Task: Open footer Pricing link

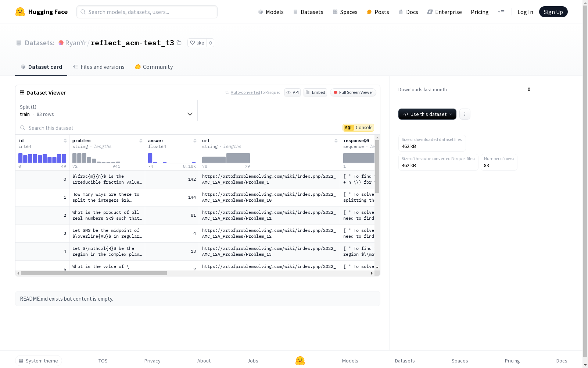Action: pyautogui.click(x=512, y=361)
